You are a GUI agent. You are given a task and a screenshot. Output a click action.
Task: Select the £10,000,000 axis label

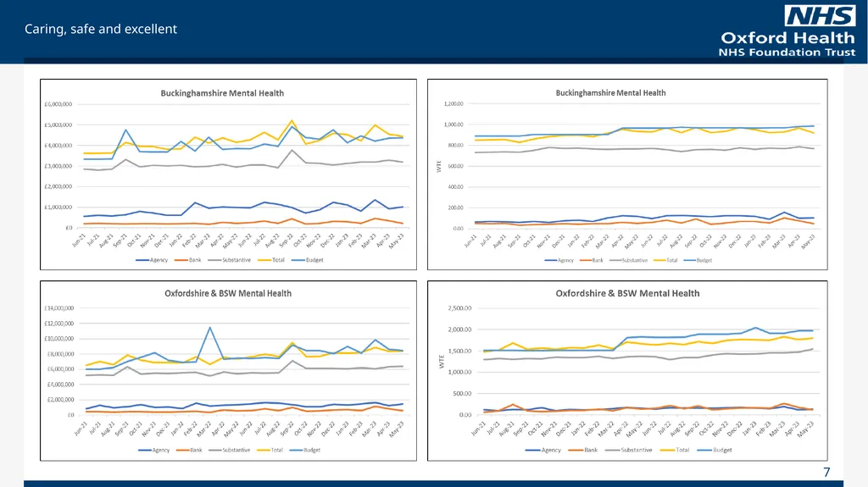click(x=59, y=339)
